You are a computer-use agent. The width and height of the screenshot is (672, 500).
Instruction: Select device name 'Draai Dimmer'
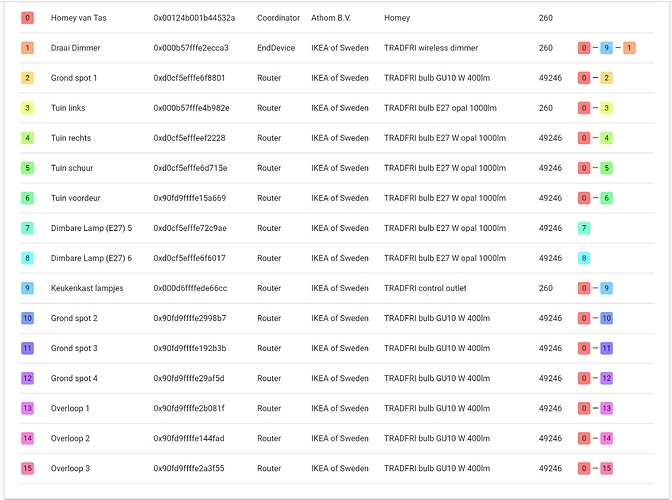75,48
